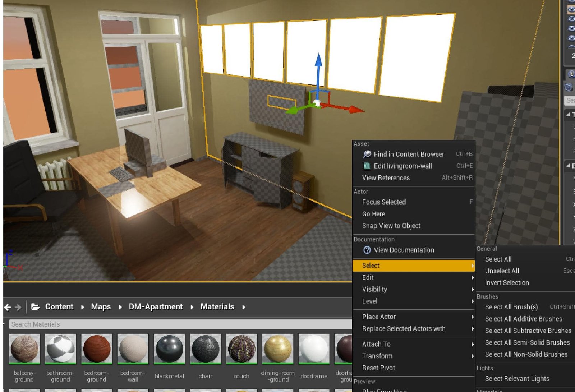Viewport: 575px width, 392px height.
Task: Click the folder icon before Content path
Action: (x=35, y=306)
